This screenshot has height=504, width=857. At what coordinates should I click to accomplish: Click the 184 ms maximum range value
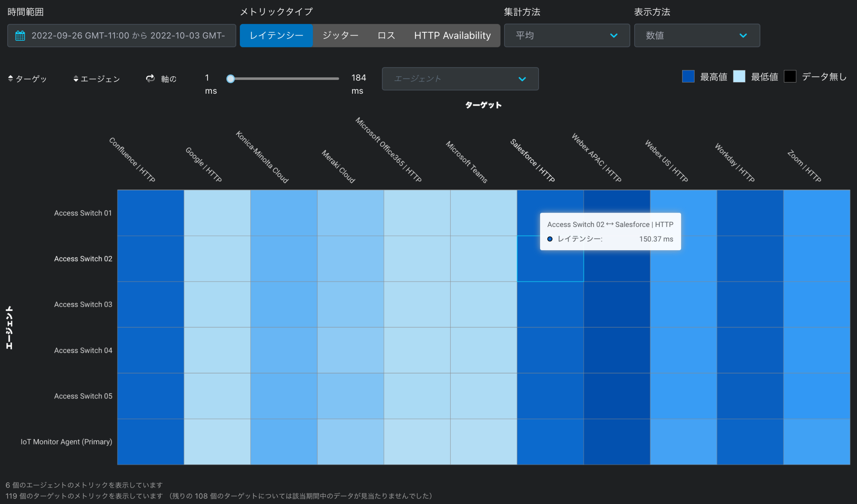pyautogui.click(x=358, y=84)
